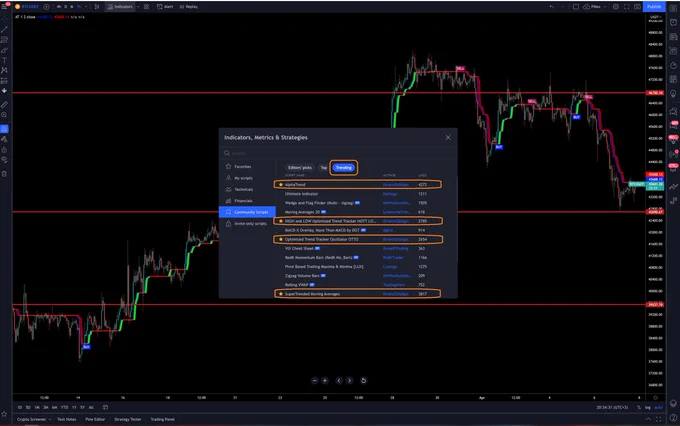Image resolution: width=680 pixels, height=426 pixels.
Task: Click the trash remove objects icon
Action: click(4, 174)
